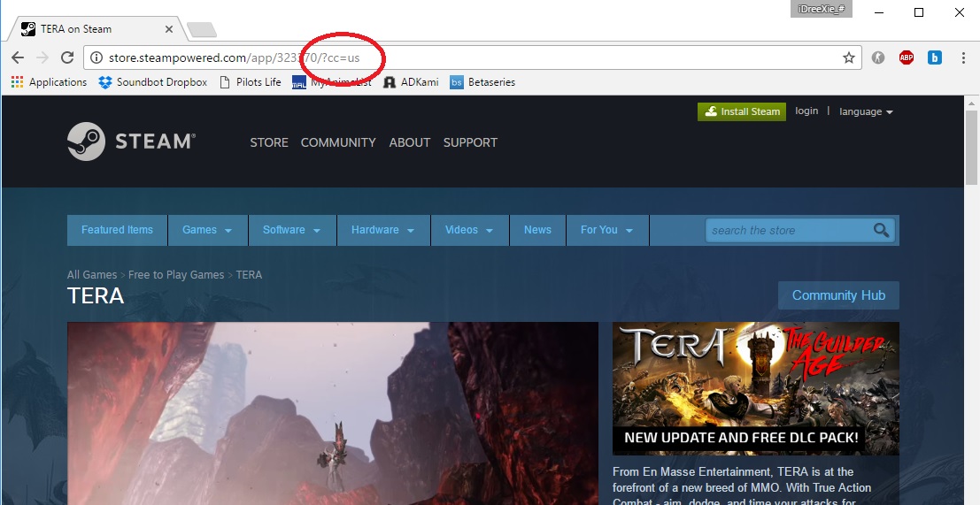Open the SUPPORT menu
Image resolution: width=980 pixels, height=505 pixels.
tap(470, 142)
